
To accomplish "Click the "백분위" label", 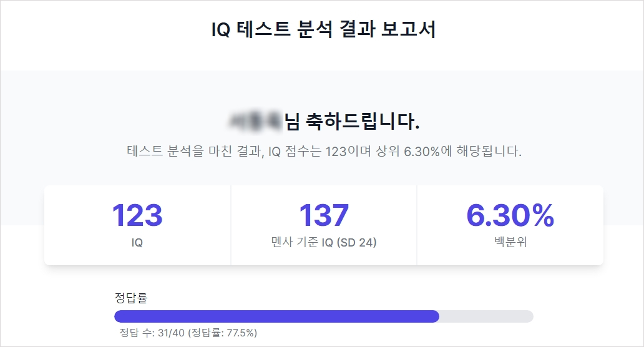I will (x=510, y=243).
